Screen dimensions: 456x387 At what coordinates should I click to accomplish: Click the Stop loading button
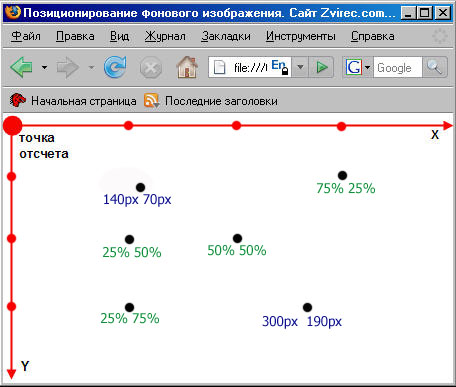click(x=151, y=68)
